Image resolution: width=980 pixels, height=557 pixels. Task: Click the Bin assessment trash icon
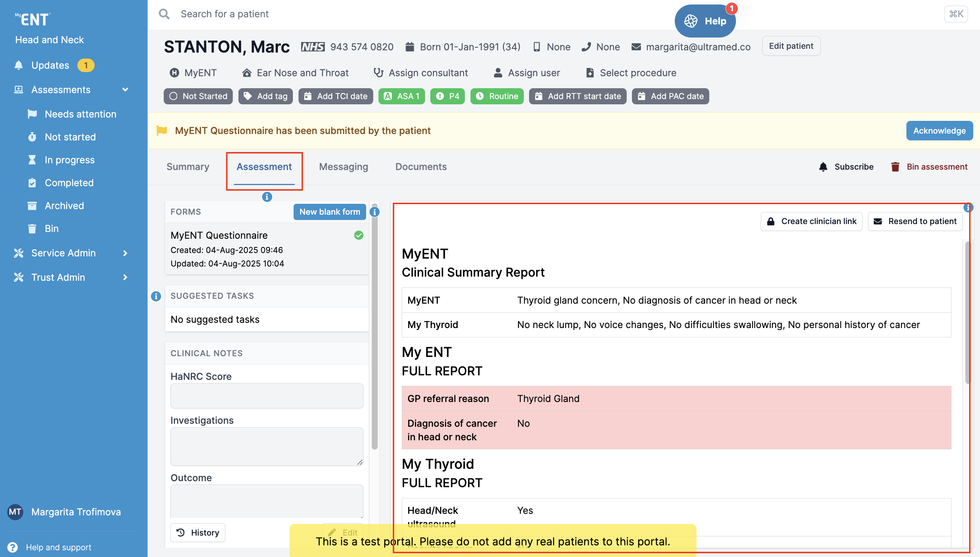[x=895, y=167]
